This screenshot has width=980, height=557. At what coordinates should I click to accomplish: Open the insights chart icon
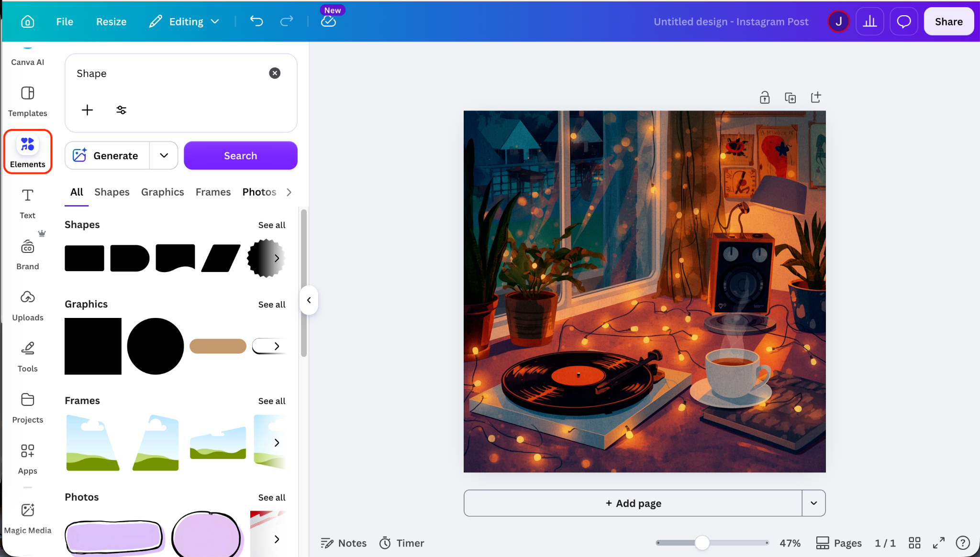coord(870,22)
